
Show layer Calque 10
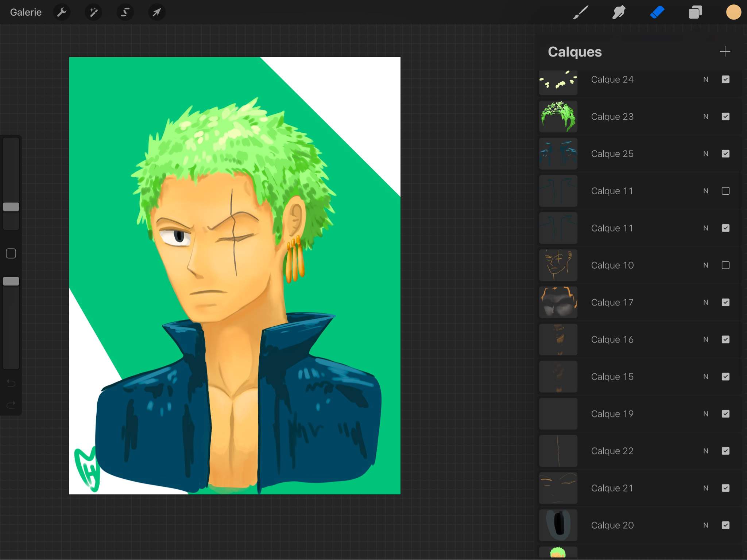tap(725, 265)
